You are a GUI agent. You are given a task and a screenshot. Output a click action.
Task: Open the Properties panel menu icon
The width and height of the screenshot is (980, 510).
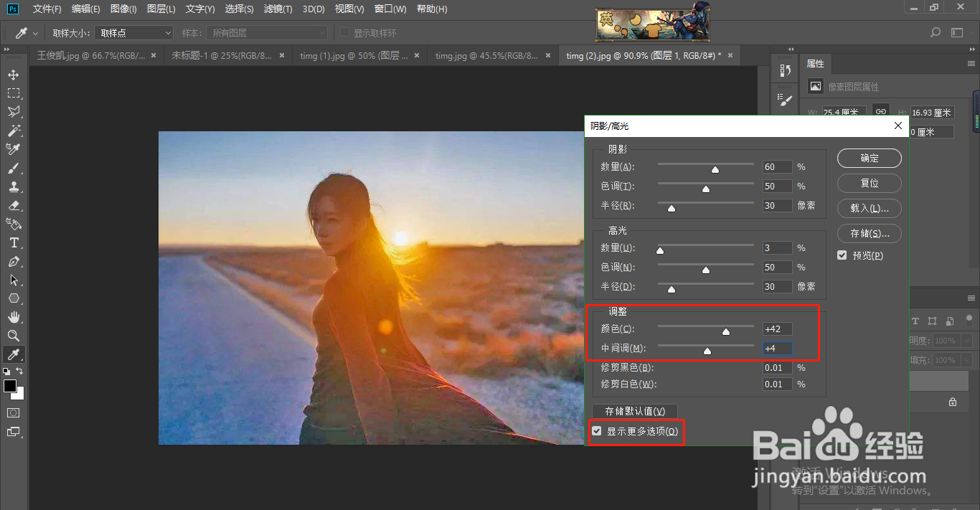point(973,64)
